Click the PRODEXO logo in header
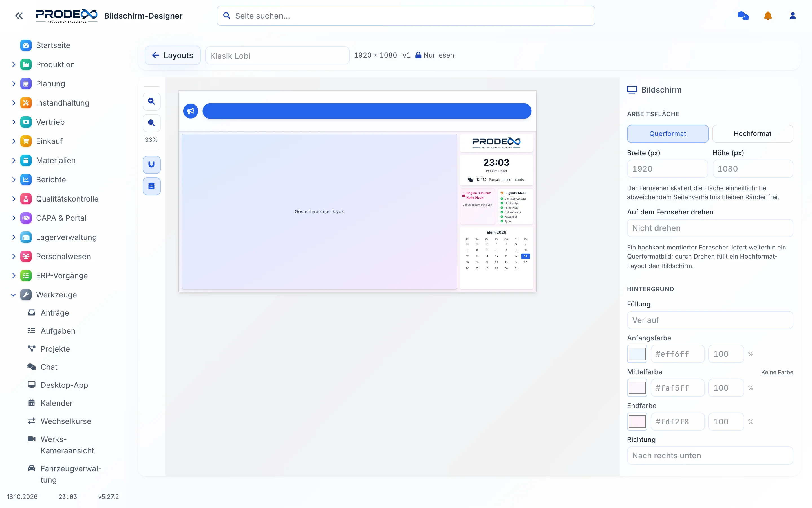The height and width of the screenshot is (508, 812). pyautogui.click(x=67, y=16)
